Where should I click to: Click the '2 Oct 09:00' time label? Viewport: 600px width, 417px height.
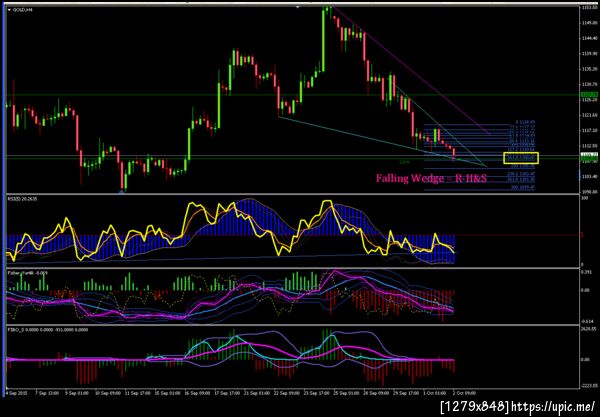click(x=465, y=393)
